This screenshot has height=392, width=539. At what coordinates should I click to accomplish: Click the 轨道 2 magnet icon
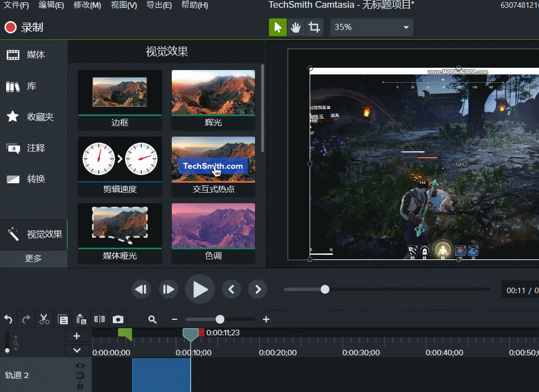80,375
